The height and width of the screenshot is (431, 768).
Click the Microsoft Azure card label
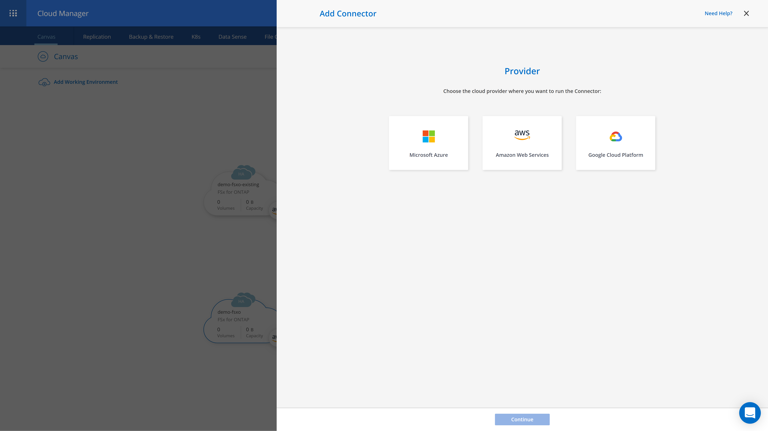coord(428,155)
